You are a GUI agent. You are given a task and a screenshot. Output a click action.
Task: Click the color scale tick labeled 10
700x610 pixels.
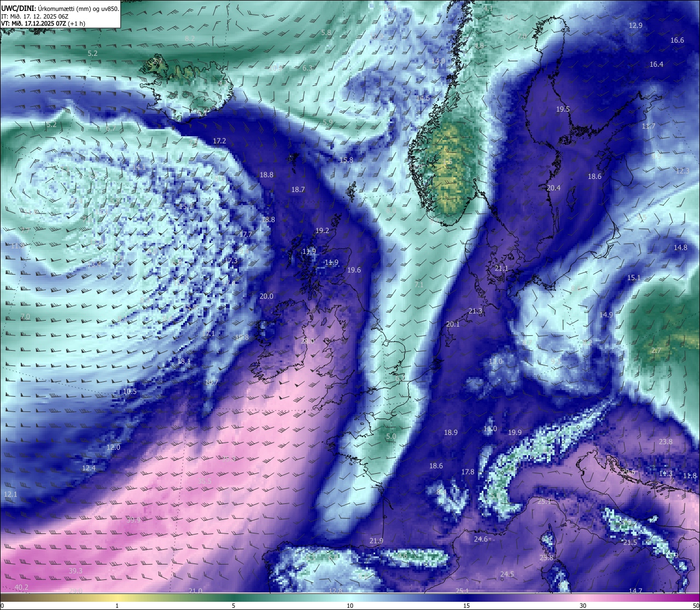tap(349, 606)
